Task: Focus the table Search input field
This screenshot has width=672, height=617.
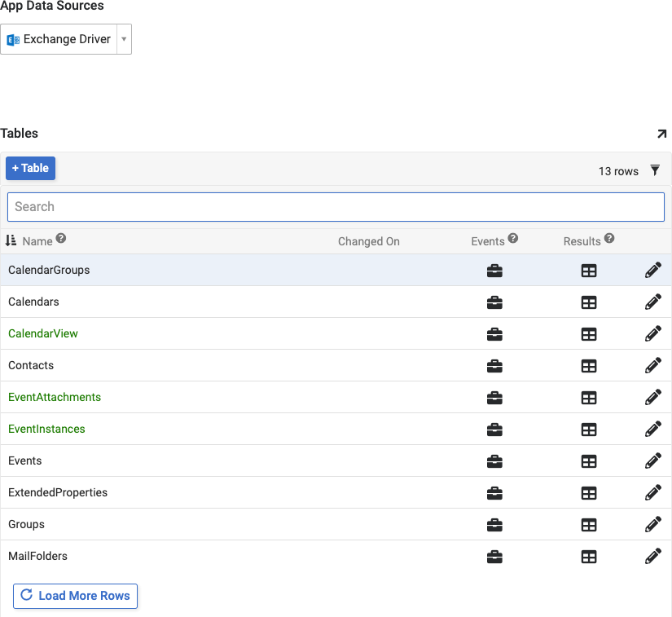Action: pyautogui.click(x=336, y=207)
